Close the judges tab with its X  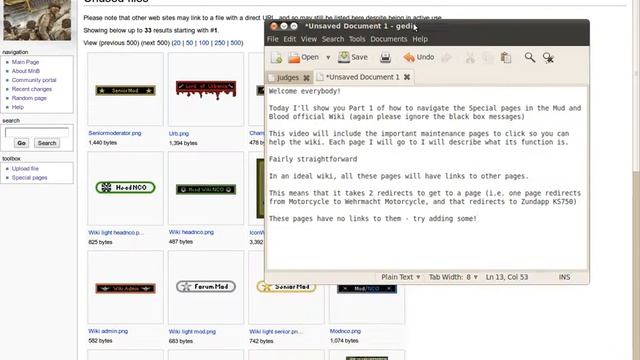[307, 78]
